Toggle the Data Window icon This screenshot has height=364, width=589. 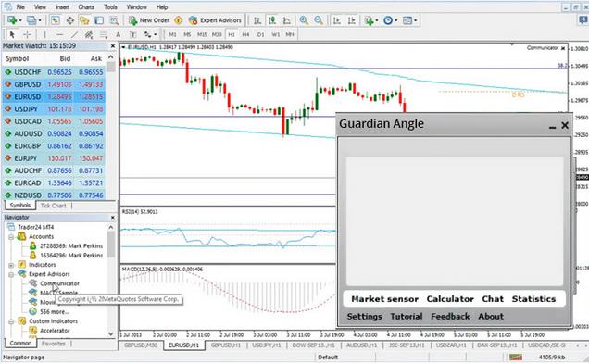pyautogui.click(x=69, y=20)
